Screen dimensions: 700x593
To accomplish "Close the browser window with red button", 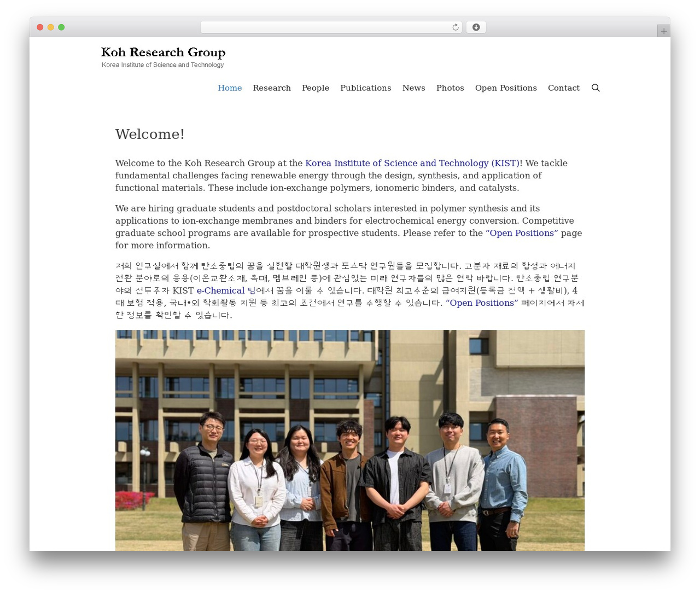I will [x=40, y=27].
